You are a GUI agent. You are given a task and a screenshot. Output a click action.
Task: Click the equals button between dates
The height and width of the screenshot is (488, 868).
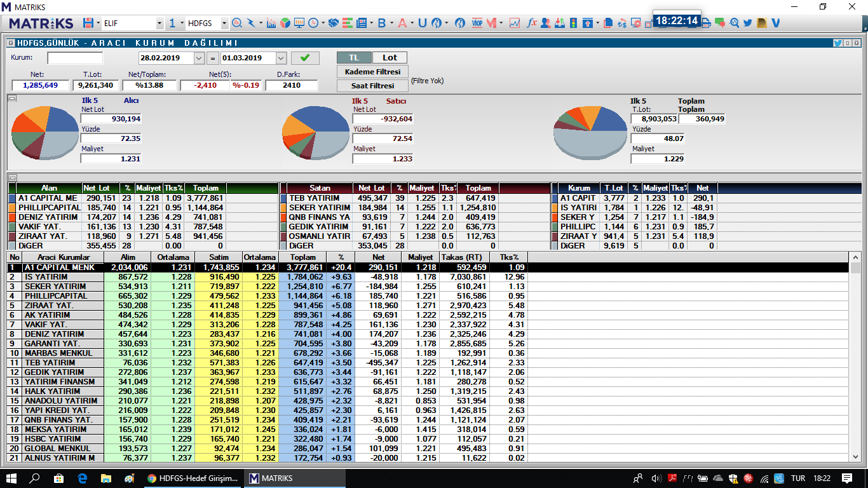tap(214, 58)
